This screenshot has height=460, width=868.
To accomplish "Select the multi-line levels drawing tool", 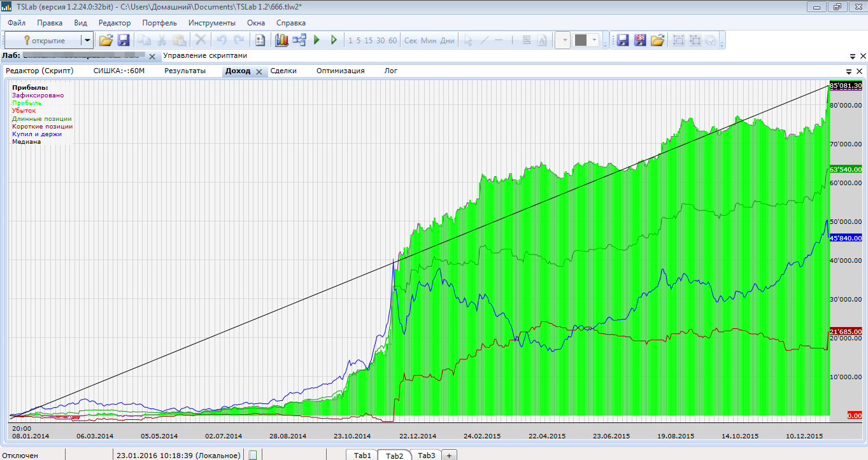I will [527, 40].
